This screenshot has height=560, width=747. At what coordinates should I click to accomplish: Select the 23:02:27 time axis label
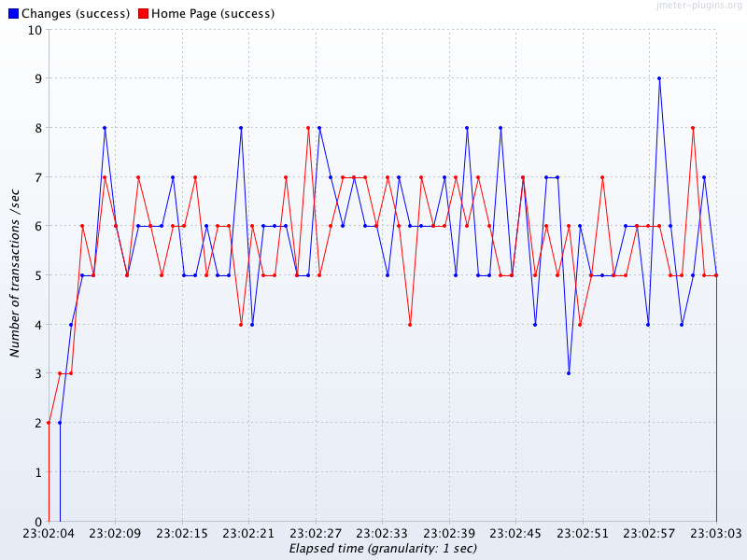[x=316, y=534]
